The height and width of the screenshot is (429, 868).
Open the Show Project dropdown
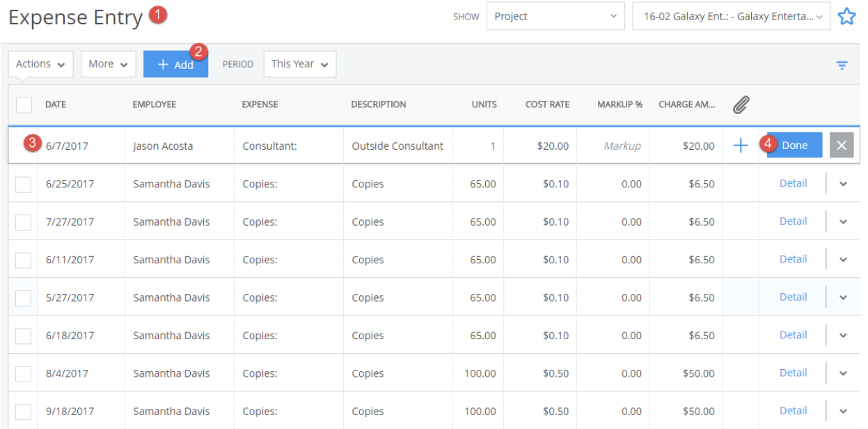pos(555,16)
